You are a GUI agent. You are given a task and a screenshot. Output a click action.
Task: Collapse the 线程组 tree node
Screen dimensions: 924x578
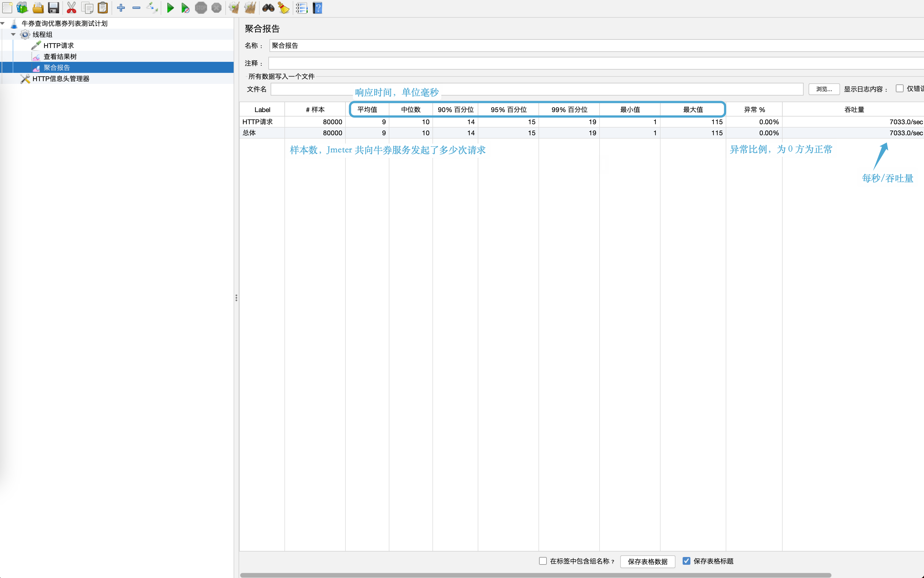pyautogui.click(x=13, y=35)
